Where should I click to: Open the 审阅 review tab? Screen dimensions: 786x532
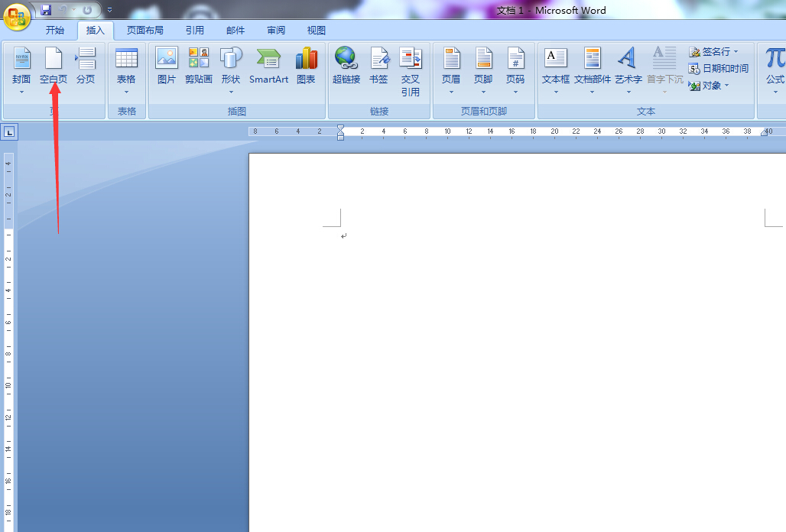click(276, 31)
